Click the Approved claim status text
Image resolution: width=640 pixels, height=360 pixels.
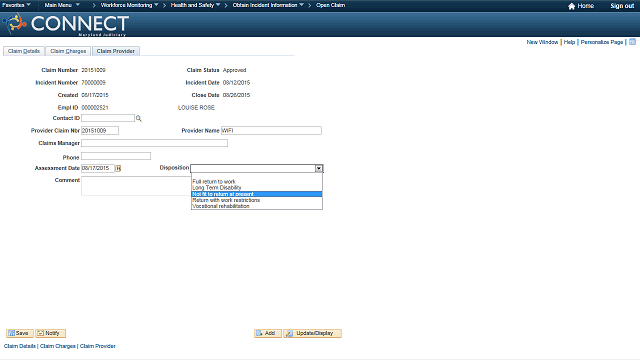tap(234, 70)
